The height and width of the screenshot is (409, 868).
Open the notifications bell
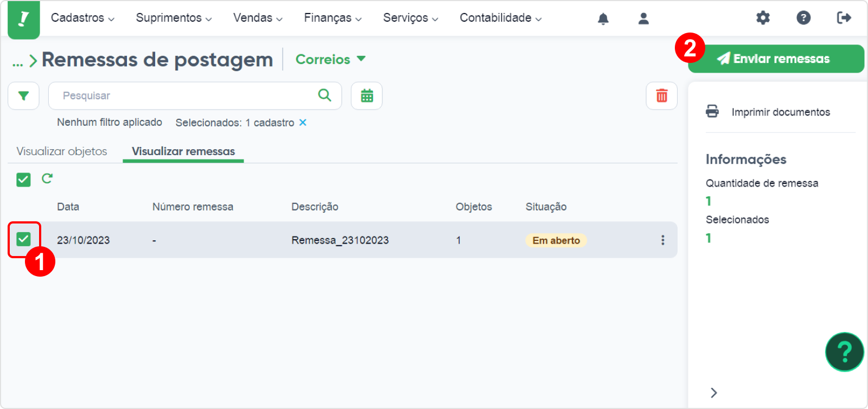[x=603, y=18]
